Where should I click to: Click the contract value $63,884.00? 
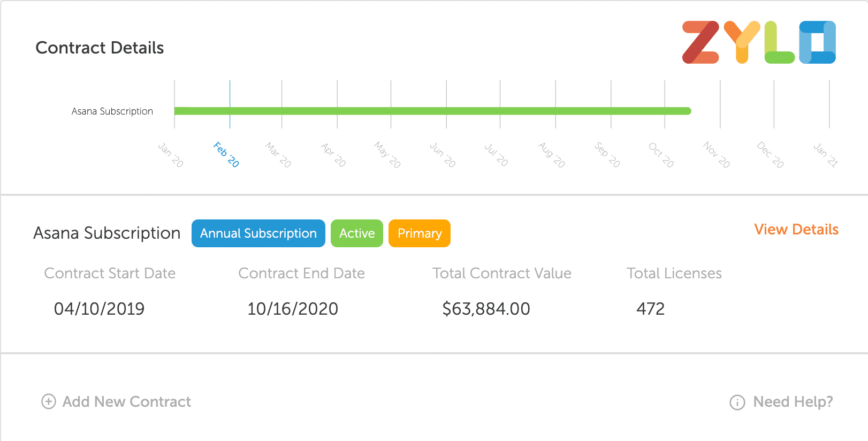tap(486, 309)
